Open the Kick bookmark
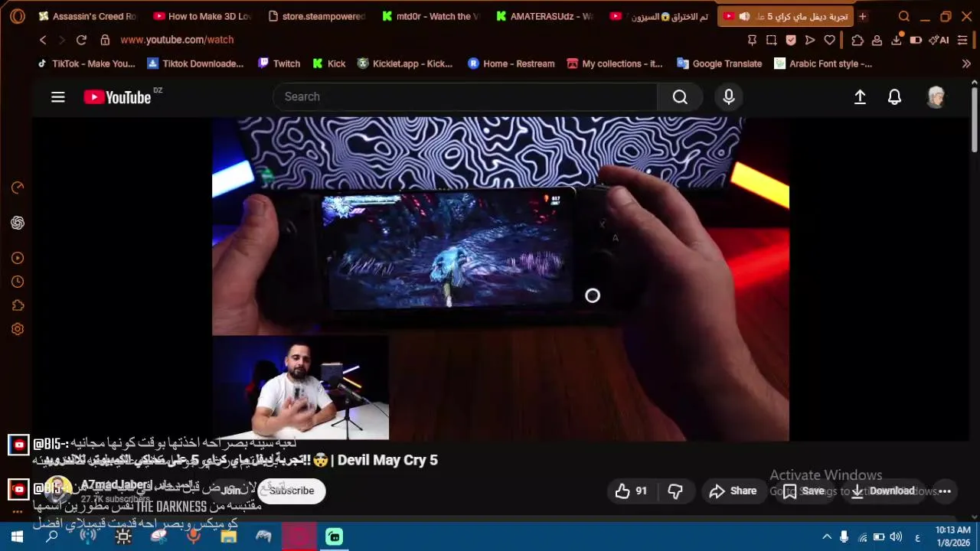The height and width of the screenshot is (551, 980). coord(329,64)
